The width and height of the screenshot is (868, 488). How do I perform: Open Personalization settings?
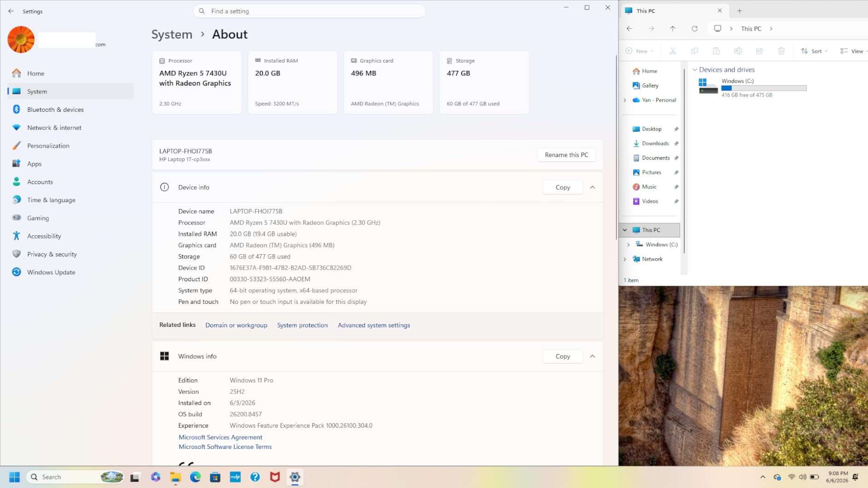(x=70, y=145)
